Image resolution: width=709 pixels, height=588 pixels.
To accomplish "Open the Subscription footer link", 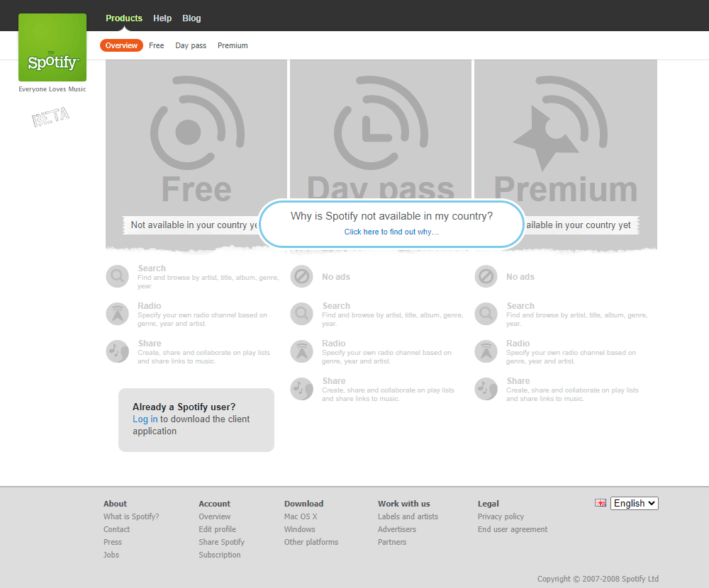I will pos(220,555).
